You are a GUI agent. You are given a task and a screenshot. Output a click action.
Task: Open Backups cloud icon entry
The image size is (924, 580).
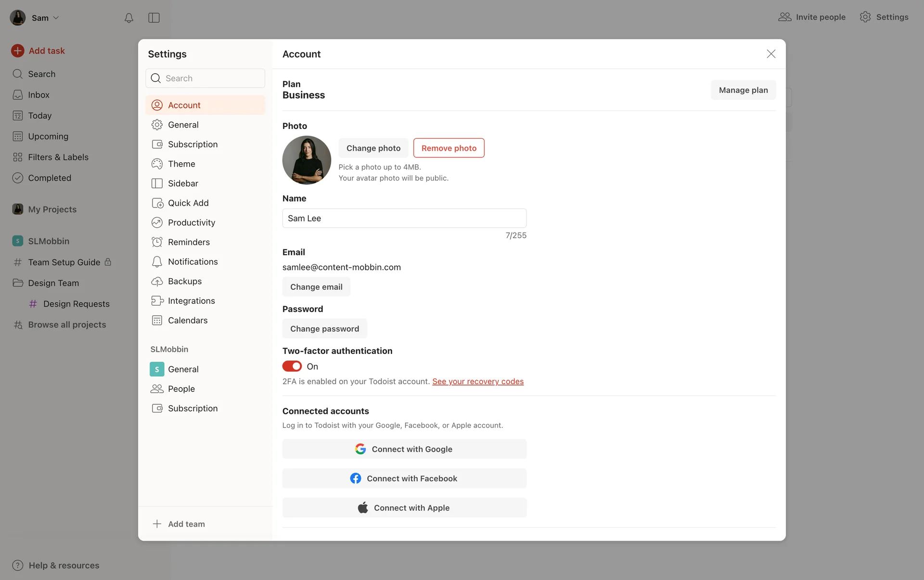click(x=157, y=281)
